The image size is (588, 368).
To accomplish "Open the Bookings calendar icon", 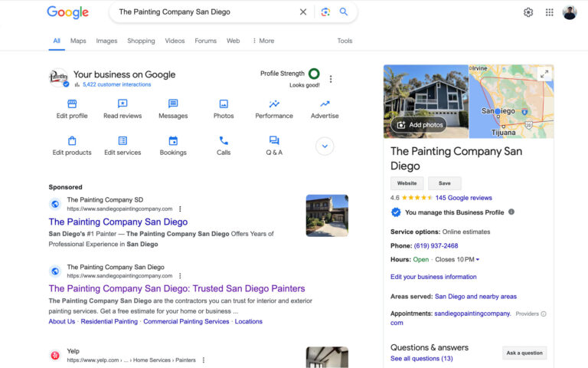I will [173, 140].
